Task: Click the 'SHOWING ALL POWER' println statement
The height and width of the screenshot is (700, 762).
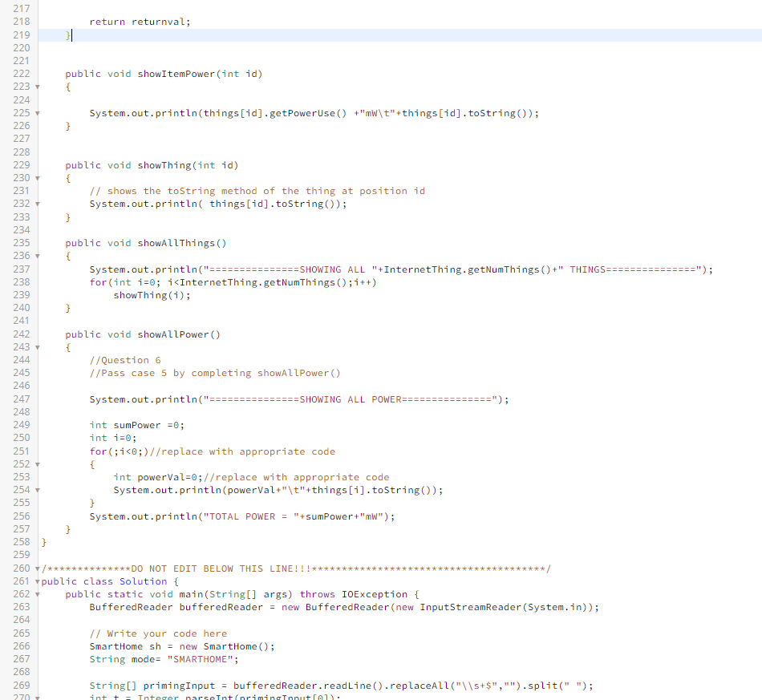Action: pyautogui.click(x=299, y=399)
